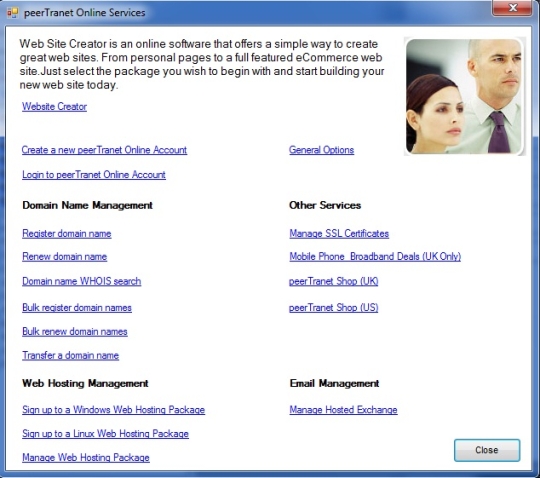Open Manage SSL Certificates link
Screen dimensions: 540x478
coord(339,233)
